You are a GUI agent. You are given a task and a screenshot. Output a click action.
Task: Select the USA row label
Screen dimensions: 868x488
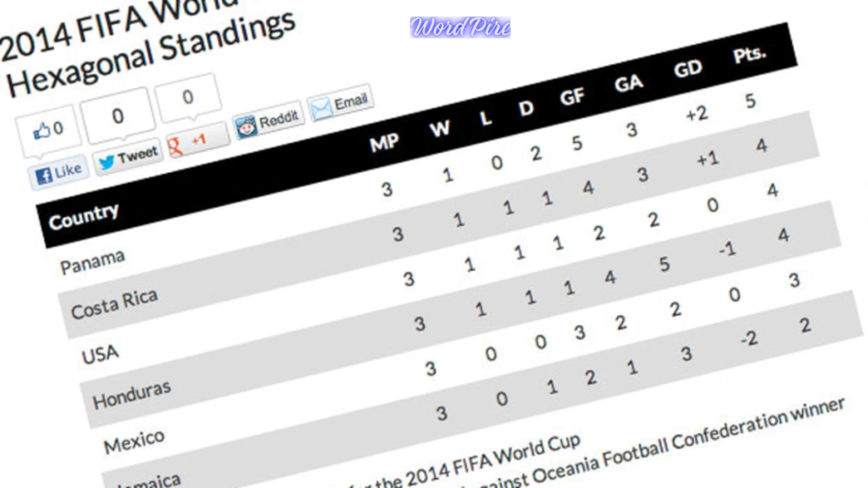[x=100, y=353]
